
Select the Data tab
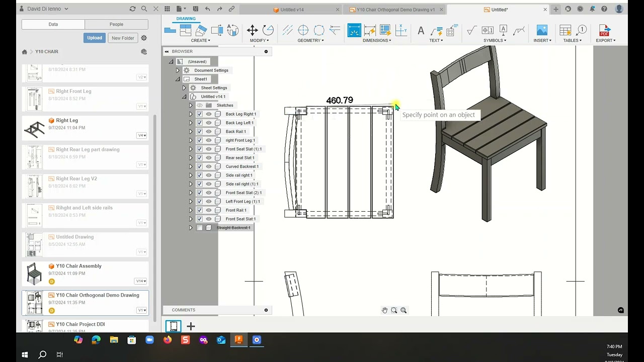(53, 24)
